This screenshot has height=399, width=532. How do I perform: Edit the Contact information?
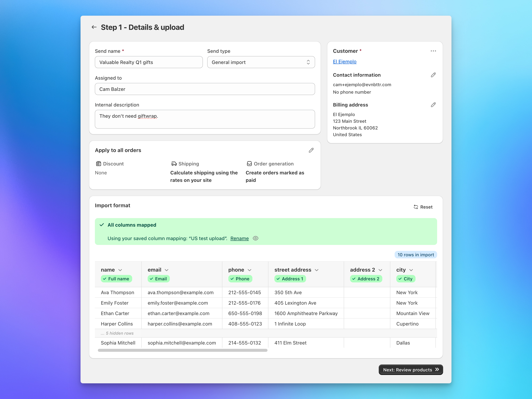pyautogui.click(x=433, y=75)
